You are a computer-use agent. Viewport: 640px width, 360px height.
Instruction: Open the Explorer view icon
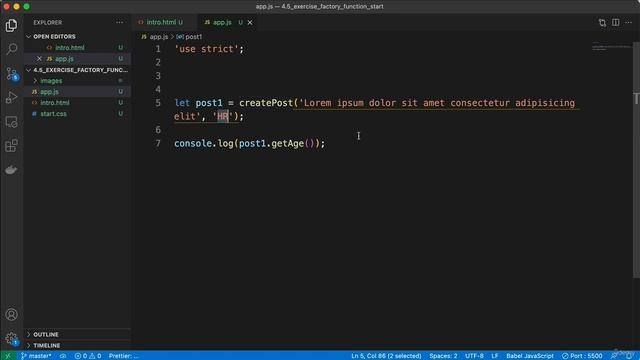click(11, 26)
